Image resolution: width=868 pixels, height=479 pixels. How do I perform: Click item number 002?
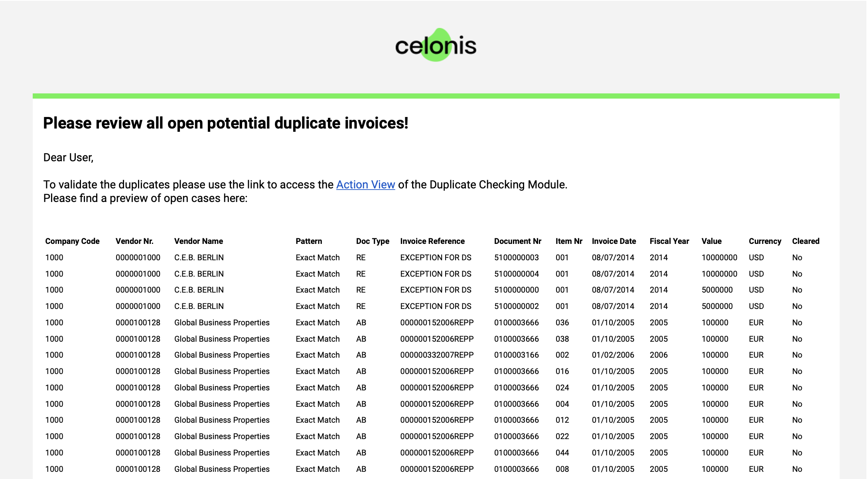[562, 355]
